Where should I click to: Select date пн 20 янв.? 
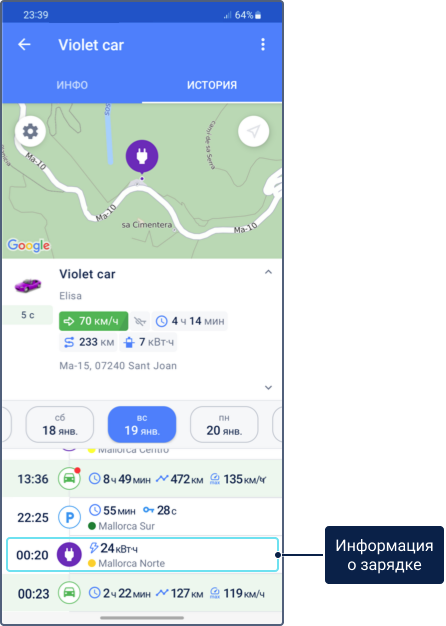click(224, 424)
